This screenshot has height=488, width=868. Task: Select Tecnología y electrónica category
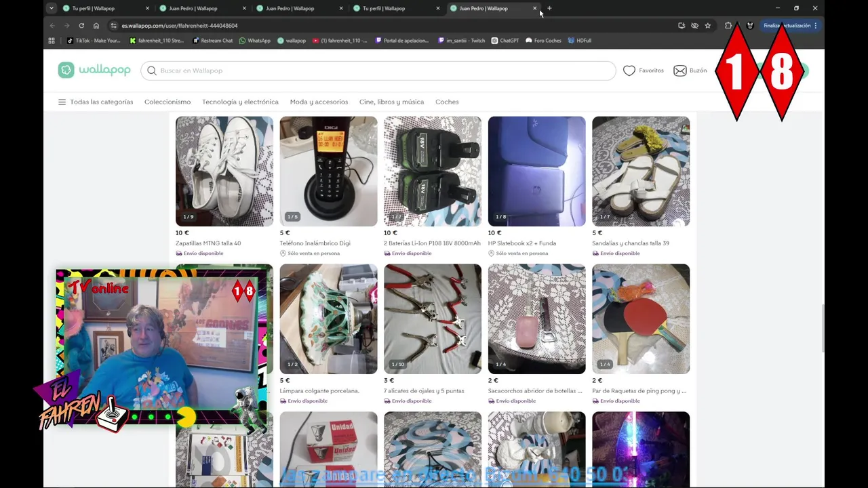point(240,102)
